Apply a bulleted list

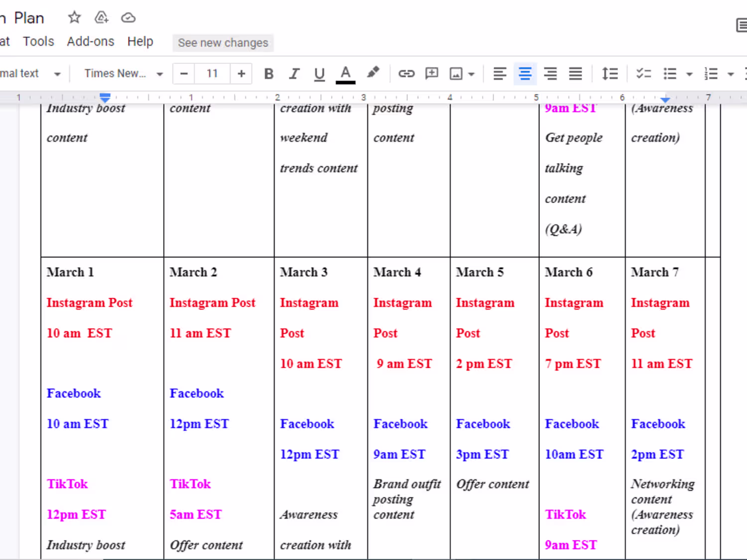670,74
